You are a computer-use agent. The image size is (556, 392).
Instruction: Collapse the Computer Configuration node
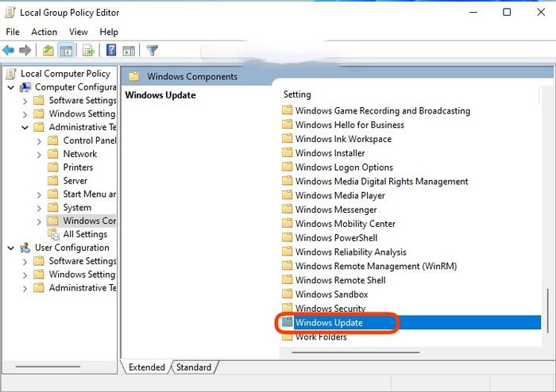pyautogui.click(x=11, y=87)
